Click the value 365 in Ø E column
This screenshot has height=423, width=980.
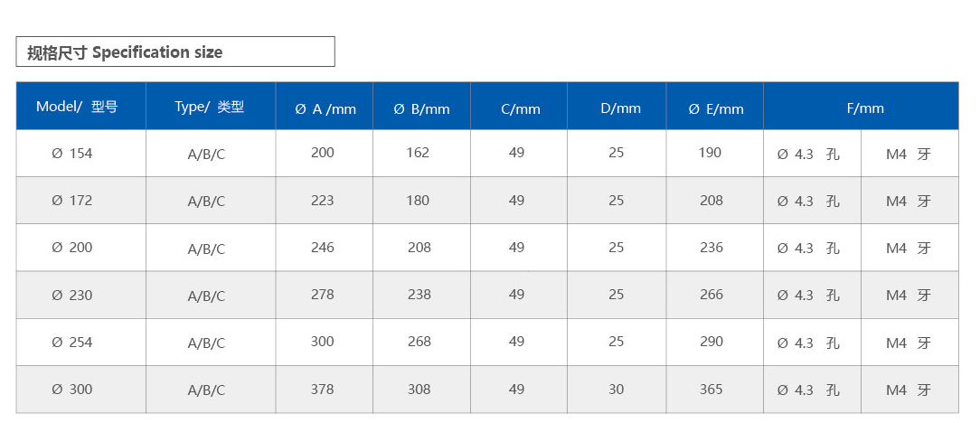(x=711, y=390)
